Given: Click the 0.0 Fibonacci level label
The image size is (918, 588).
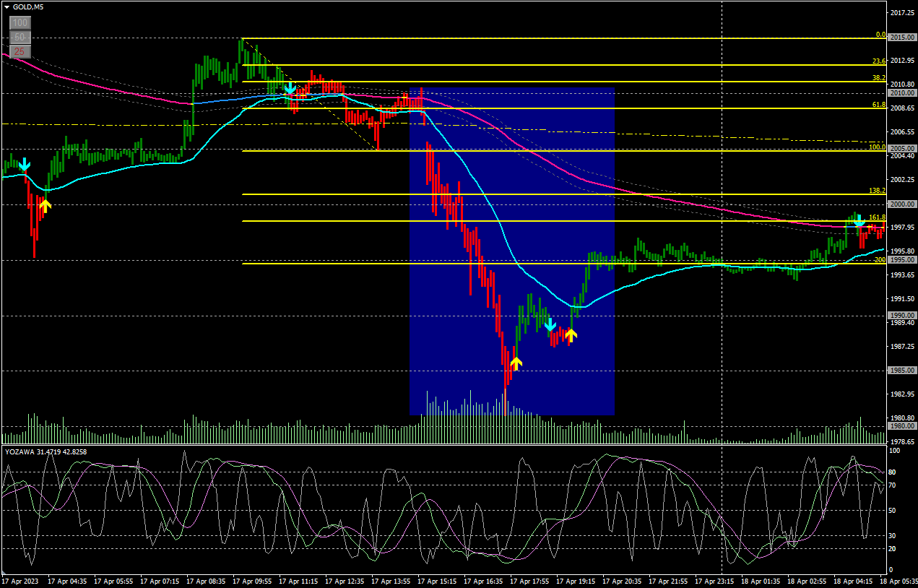Looking at the screenshot, I should 880,35.
